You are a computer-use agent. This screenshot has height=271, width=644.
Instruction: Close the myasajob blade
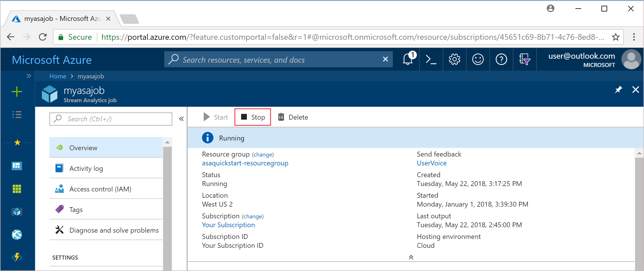(636, 90)
